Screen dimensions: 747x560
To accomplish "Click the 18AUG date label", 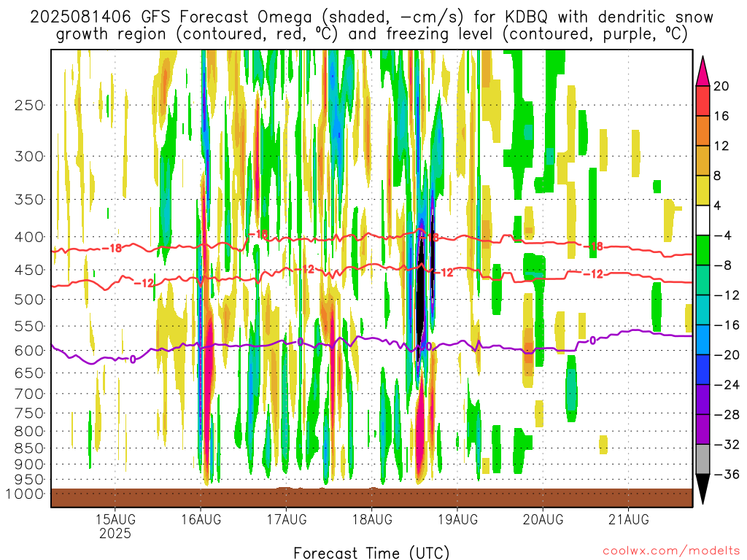I will (x=372, y=518).
